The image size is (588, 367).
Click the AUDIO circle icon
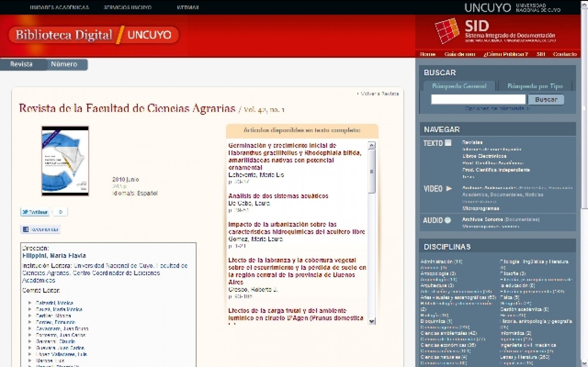pos(448,220)
